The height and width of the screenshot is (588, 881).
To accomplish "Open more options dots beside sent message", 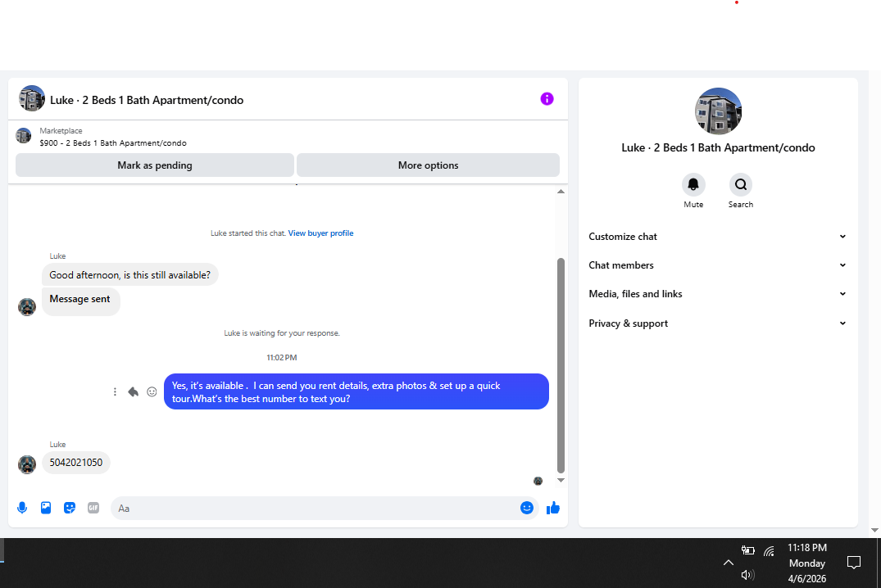I will (115, 392).
